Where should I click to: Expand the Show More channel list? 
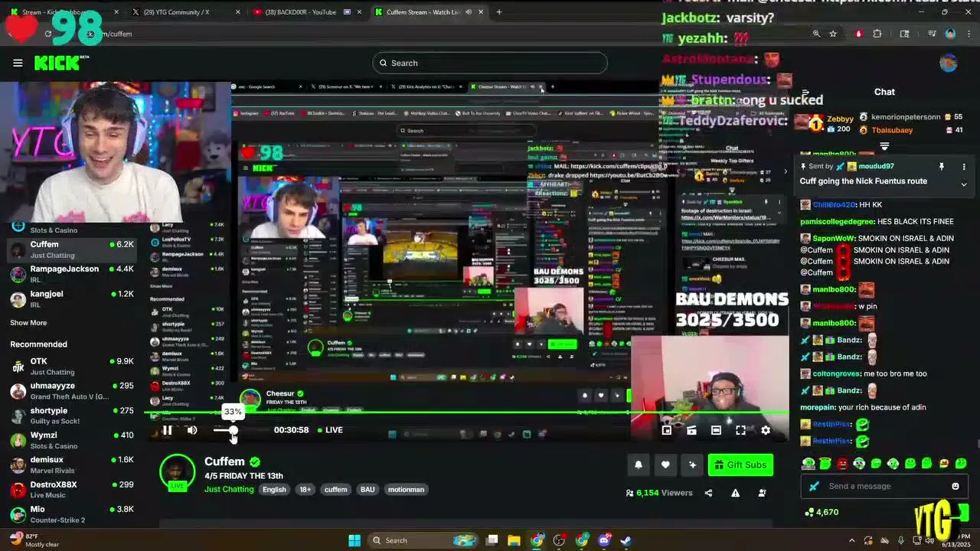[x=28, y=323]
